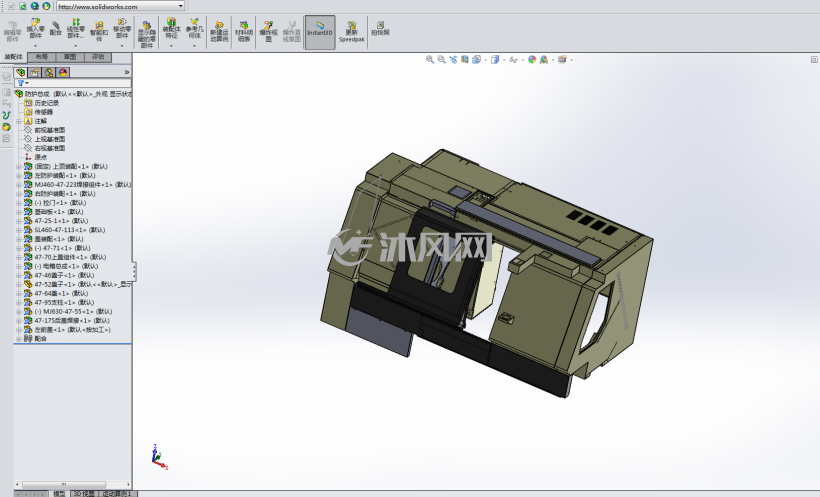Image resolution: width=820 pixels, height=497 pixels.
Task: Click the viewport maximize icon at top right
Action: [x=814, y=60]
